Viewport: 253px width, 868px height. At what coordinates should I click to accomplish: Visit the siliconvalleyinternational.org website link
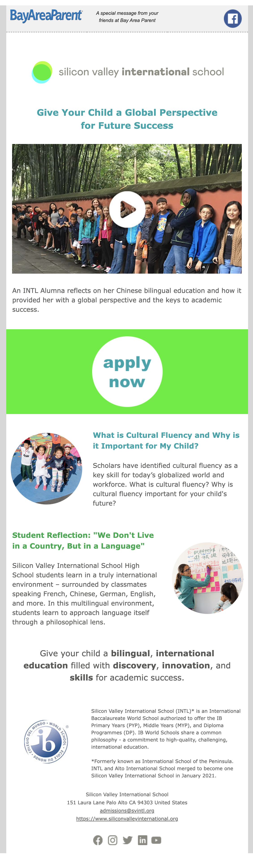pos(127,819)
